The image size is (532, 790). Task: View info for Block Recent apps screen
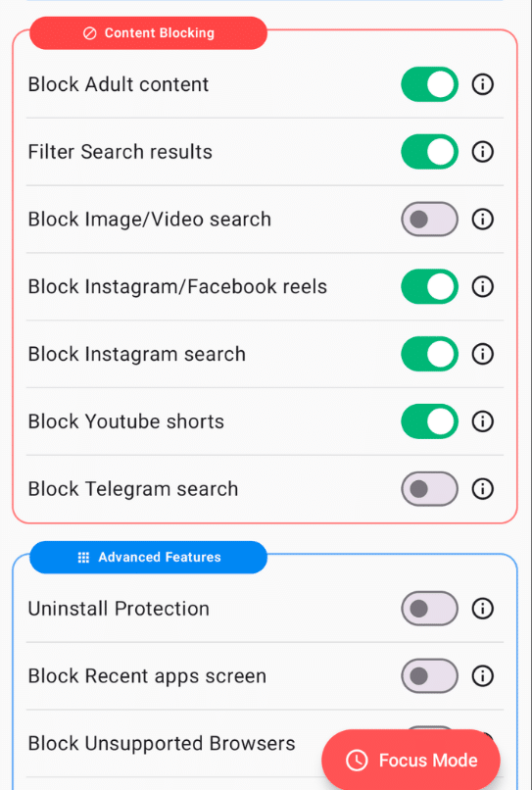click(x=483, y=676)
